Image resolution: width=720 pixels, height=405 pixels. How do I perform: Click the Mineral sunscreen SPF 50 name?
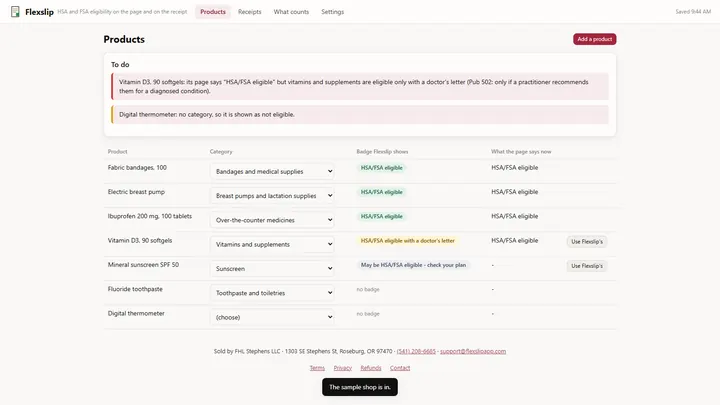coord(143,265)
